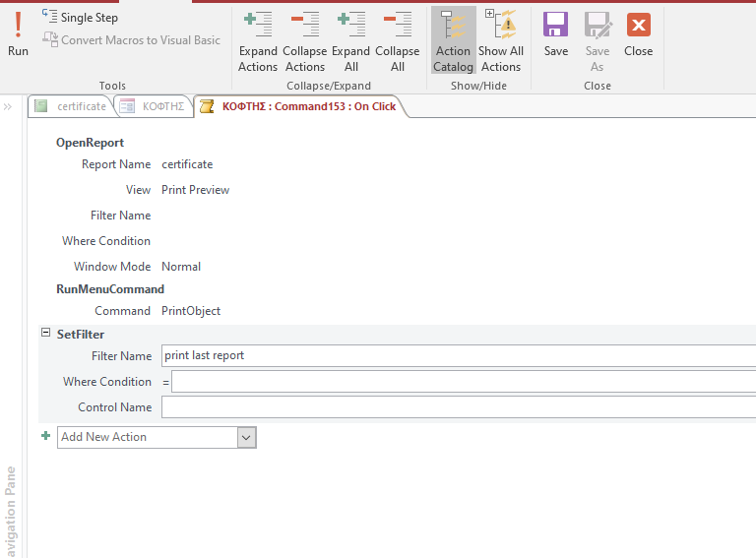Click the Single Step icon

point(49,16)
